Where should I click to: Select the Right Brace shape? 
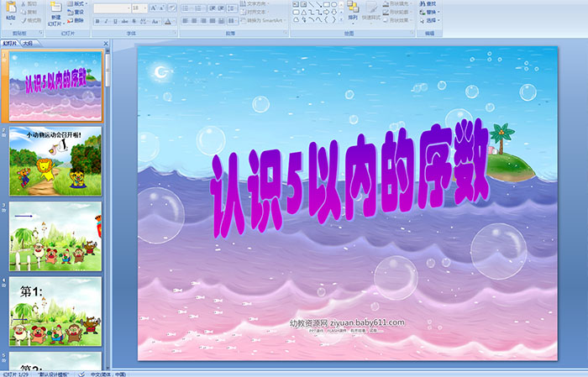(x=334, y=20)
